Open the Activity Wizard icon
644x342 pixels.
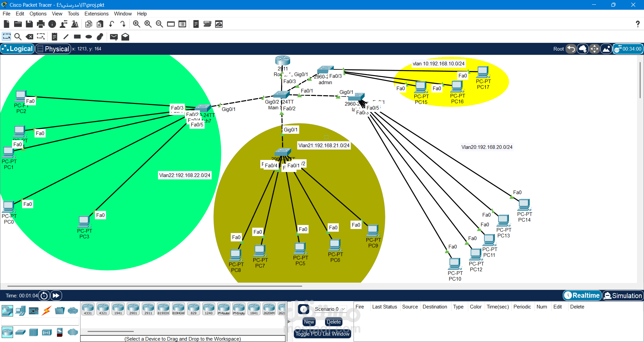63,24
